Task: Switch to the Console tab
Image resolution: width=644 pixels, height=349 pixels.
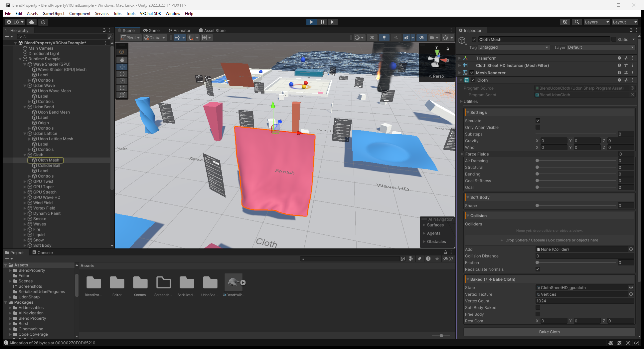Action: [x=43, y=252]
